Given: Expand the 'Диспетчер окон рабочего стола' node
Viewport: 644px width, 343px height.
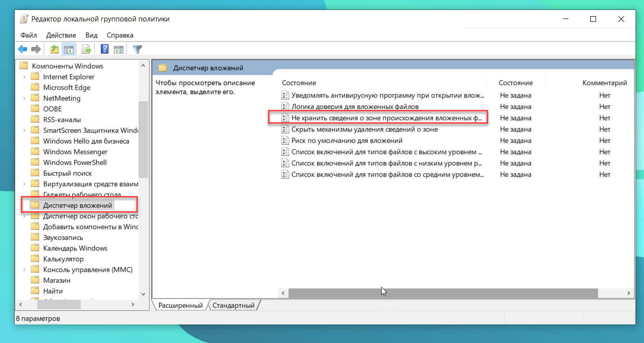Looking at the screenshot, I should 24,216.
